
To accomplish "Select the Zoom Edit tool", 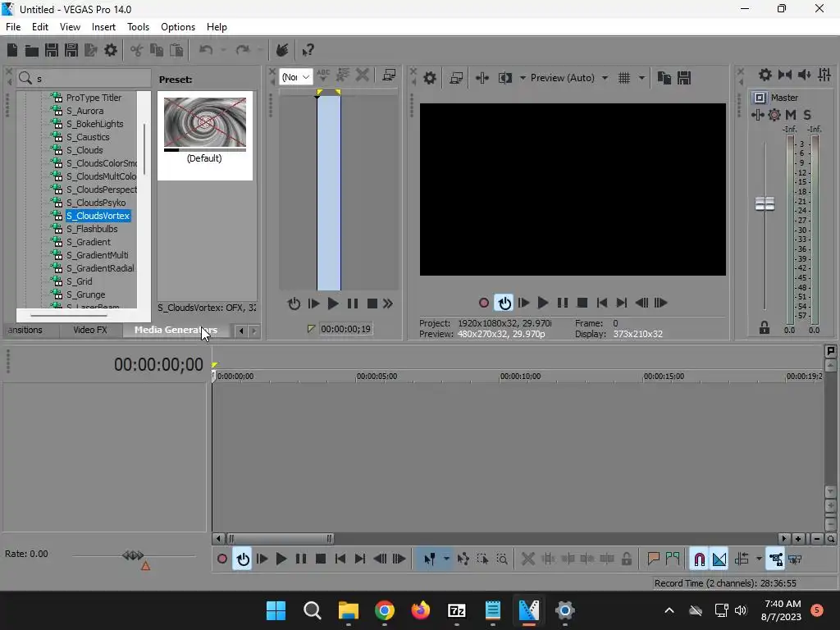I will point(502,559).
